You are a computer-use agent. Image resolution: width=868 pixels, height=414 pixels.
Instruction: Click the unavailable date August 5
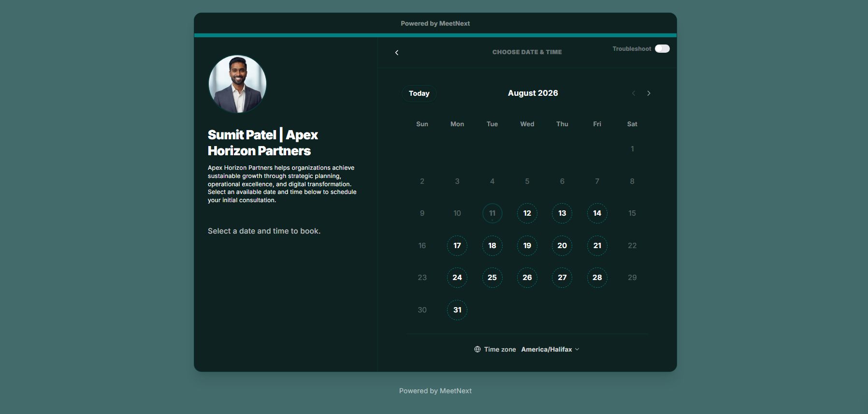(527, 181)
